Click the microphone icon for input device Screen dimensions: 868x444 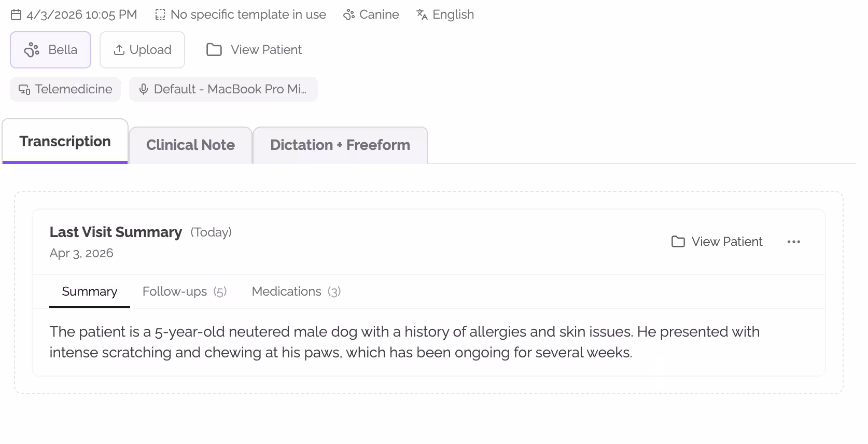[x=144, y=89]
